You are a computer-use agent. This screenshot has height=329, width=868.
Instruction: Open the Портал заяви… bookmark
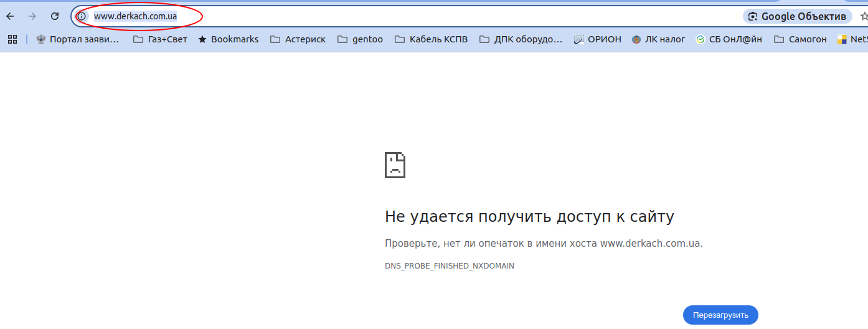click(78, 39)
